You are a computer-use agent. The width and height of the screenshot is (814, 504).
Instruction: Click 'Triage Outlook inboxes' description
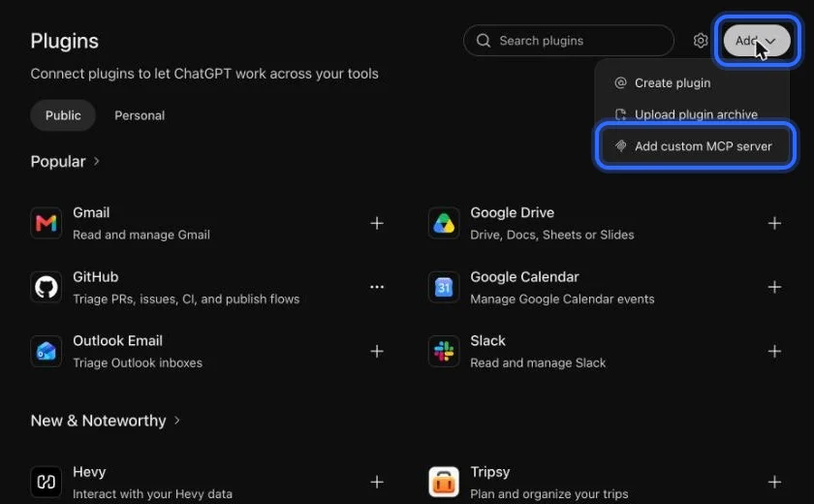(x=138, y=362)
